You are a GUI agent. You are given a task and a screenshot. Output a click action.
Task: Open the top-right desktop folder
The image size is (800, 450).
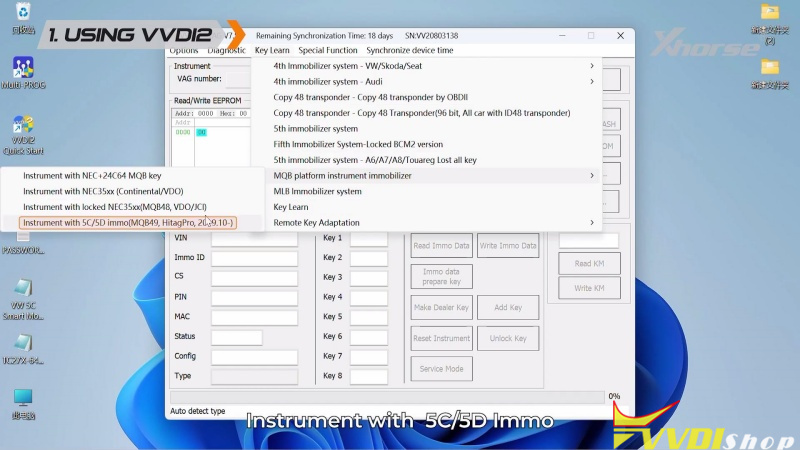(x=769, y=15)
